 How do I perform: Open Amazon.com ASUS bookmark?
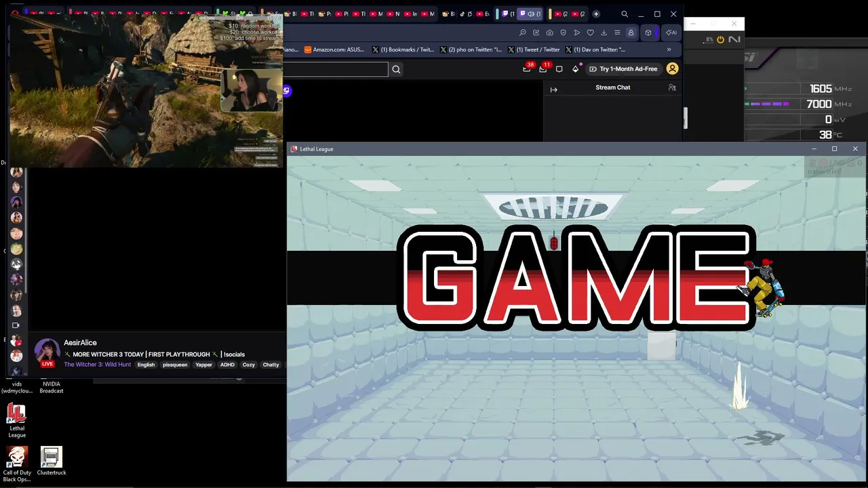point(334,49)
